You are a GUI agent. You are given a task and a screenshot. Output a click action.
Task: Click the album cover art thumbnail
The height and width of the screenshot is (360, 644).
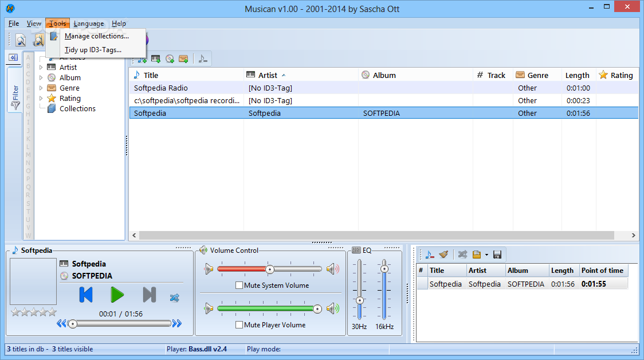(33, 281)
